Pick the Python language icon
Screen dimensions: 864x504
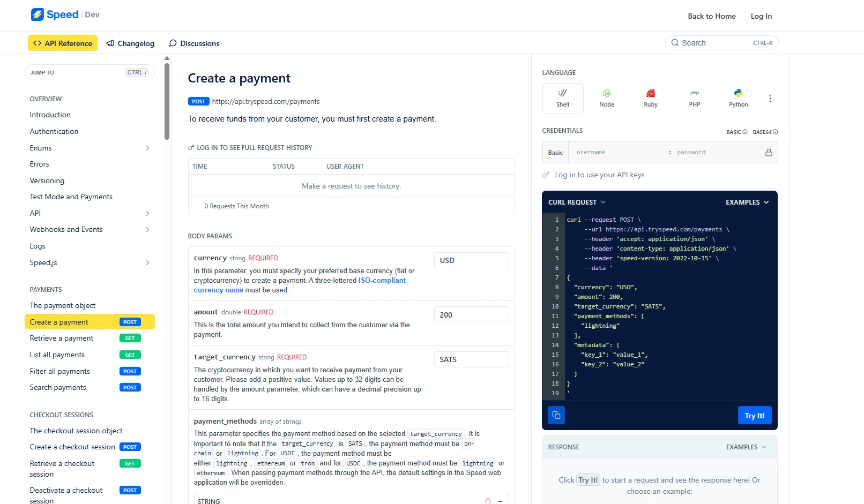[738, 98]
